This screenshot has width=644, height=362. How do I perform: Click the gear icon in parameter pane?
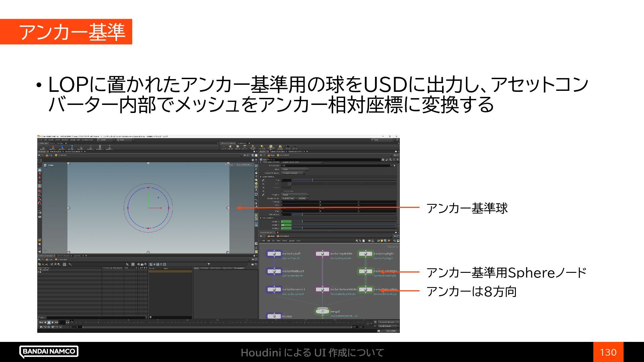[x=383, y=160]
